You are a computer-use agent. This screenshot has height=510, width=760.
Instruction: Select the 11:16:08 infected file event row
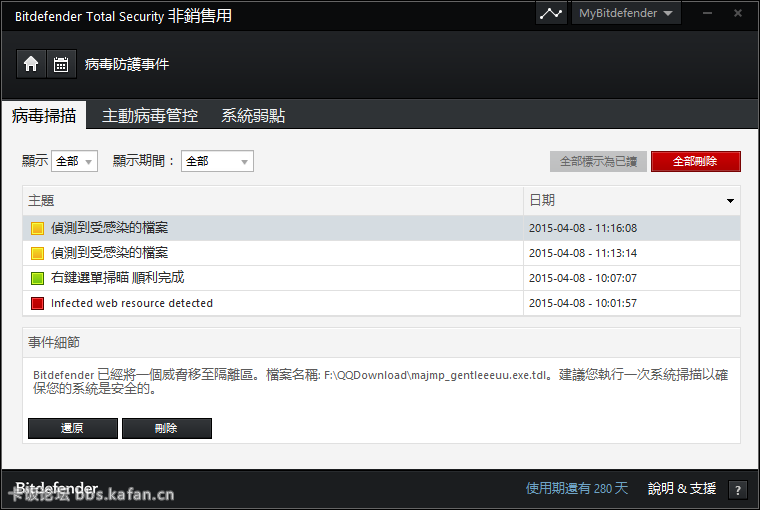pyautogui.click(x=381, y=228)
